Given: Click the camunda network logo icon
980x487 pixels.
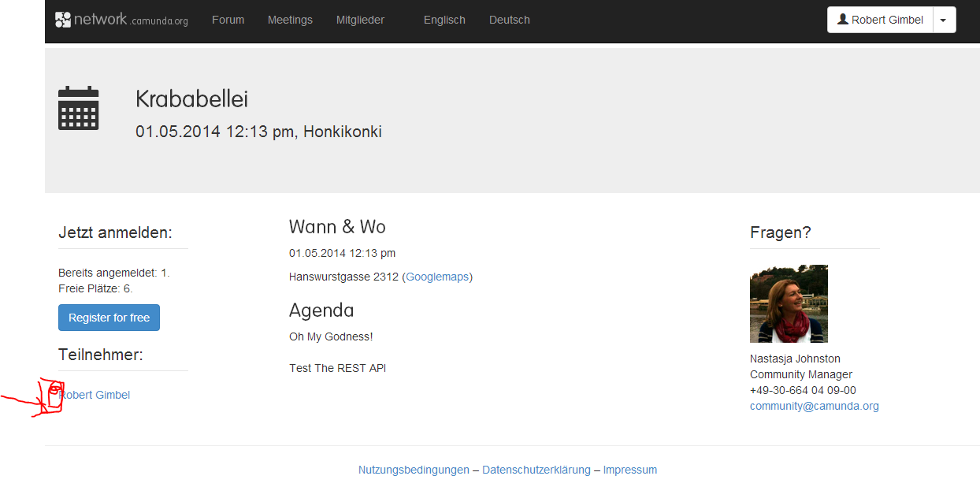Looking at the screenshot, I should (63, 20).
